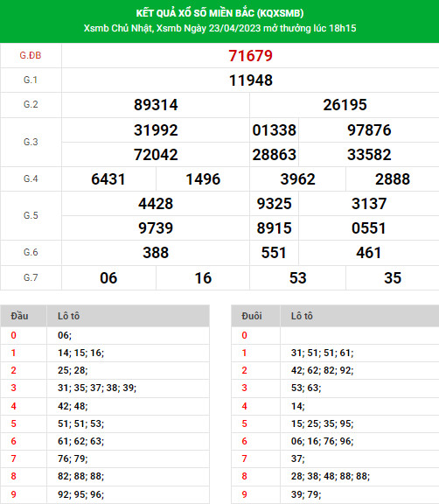Screen dimensions: 439x504
Task: Click the G.2 number 89314
Action: point(156,105)
